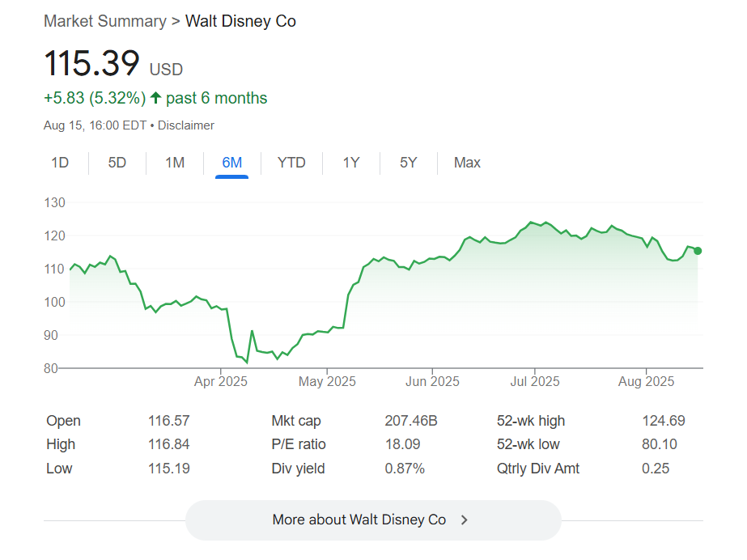
Task: Click the 115.39 price value
Action: coord(91,63)
